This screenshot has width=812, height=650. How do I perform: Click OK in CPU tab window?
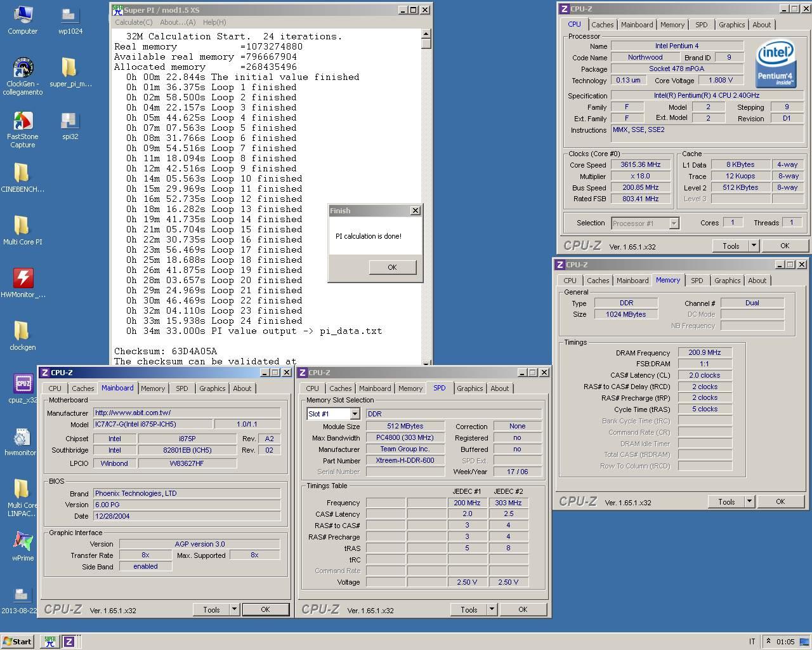coord(785,246)
